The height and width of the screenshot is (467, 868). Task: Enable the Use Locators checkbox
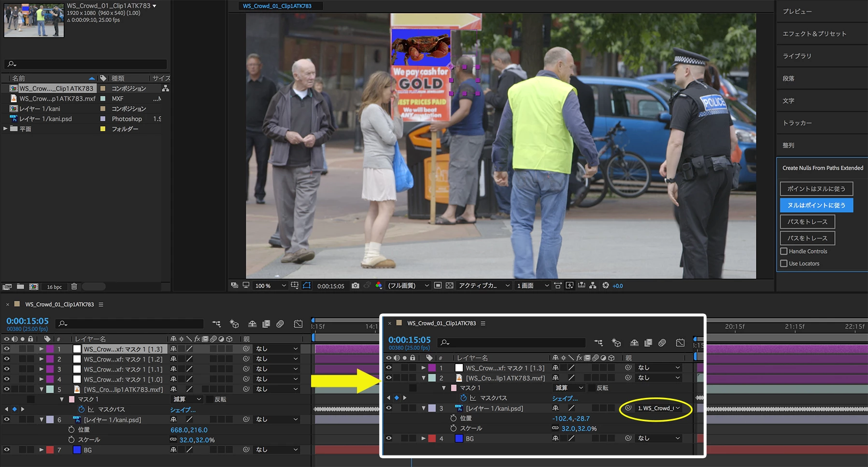coord(784,264)
